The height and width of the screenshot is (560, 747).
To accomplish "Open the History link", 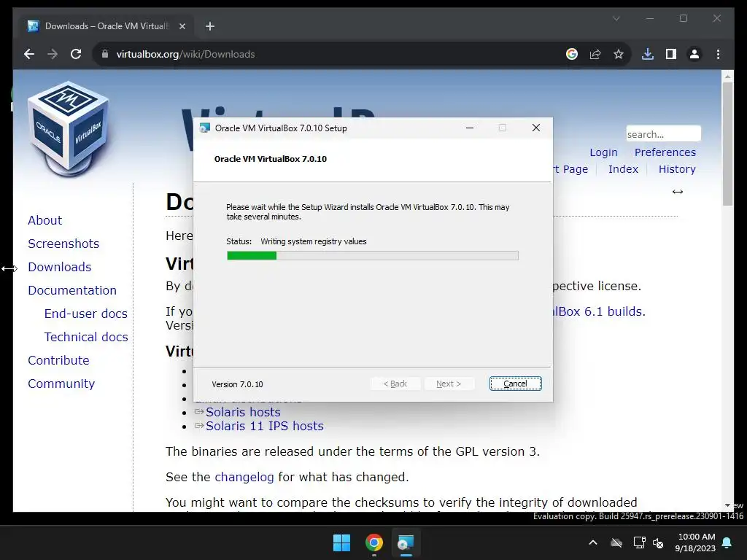I will click(x=677, y=169).
